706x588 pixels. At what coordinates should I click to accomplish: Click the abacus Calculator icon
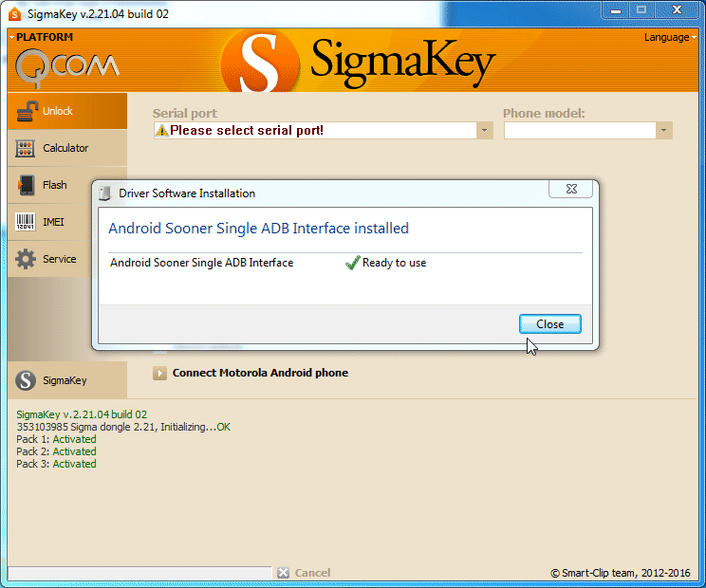point(26,148)
